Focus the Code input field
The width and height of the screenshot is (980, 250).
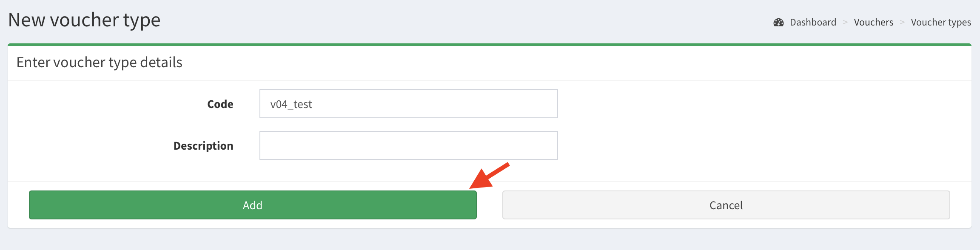point(408,104)
